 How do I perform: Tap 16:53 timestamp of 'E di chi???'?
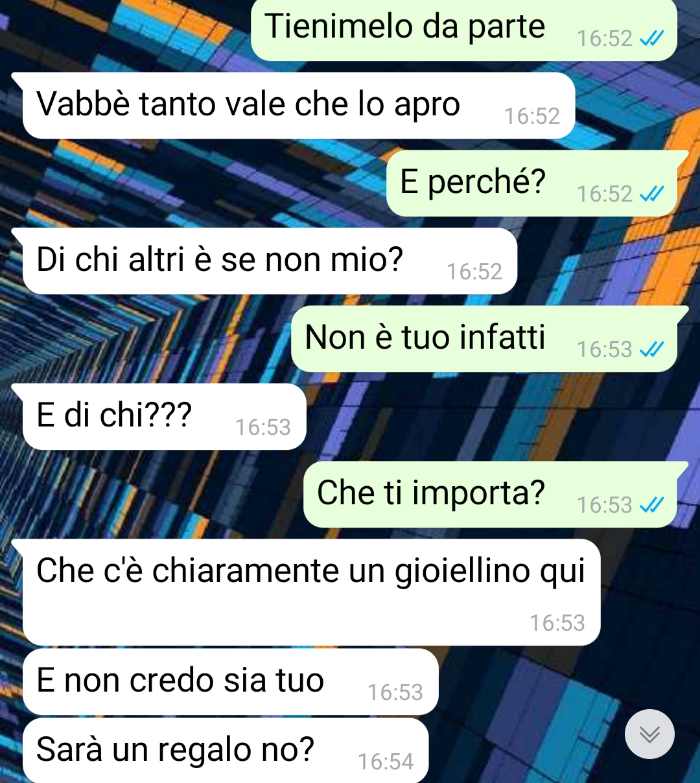tap(263, 427)
